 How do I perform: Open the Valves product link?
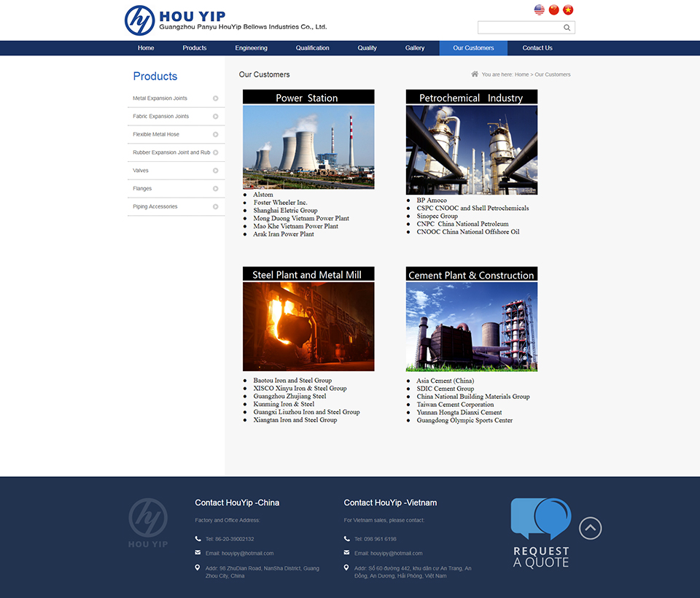(141, 171)
